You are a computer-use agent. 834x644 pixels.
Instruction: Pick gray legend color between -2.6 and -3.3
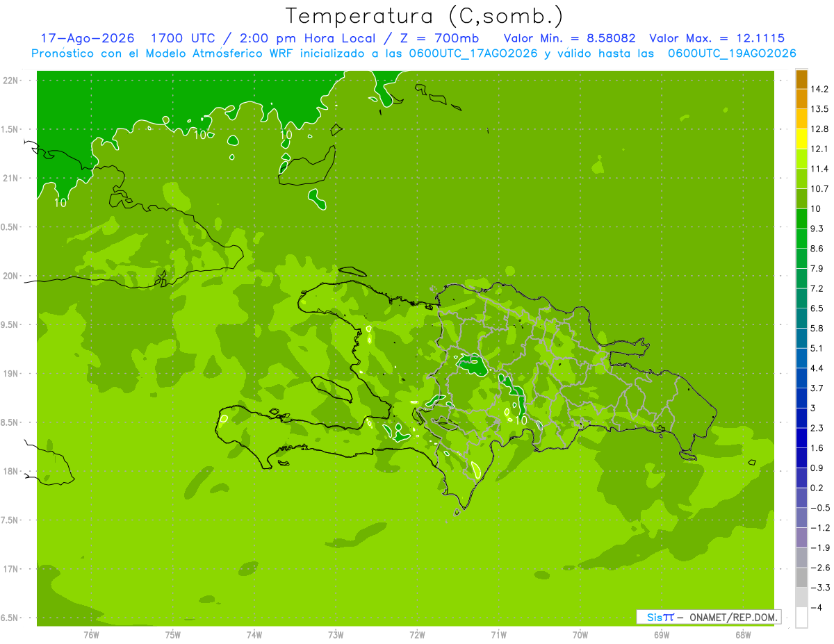pos(802,577)
